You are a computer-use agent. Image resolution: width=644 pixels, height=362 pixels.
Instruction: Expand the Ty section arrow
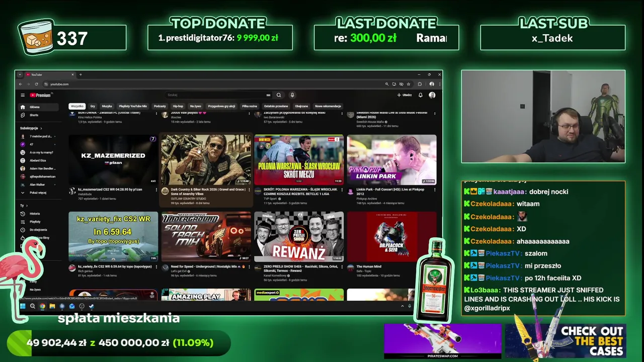tap(27, 206)
